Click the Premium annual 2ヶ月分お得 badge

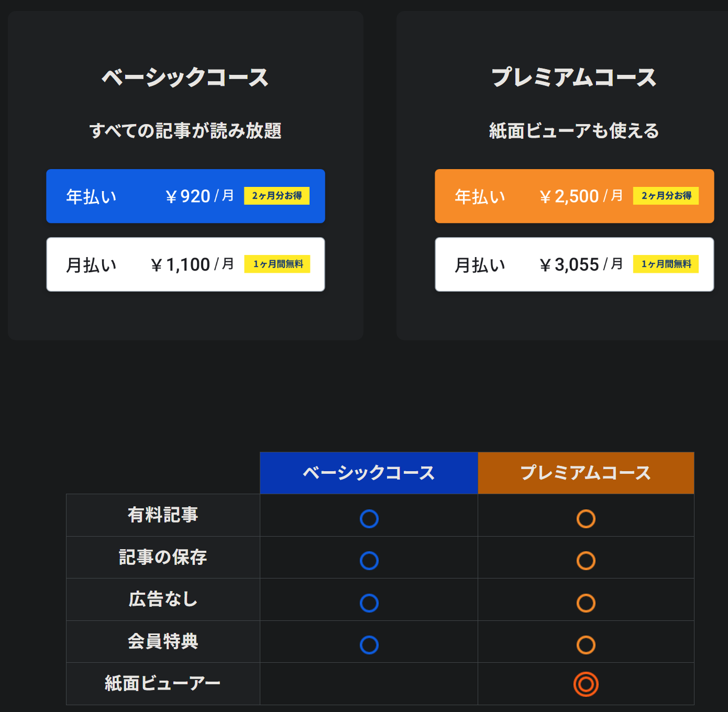[666, 196]
